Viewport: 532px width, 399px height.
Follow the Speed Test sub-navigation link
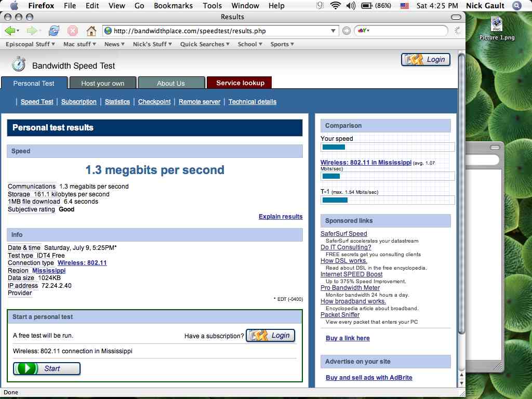[x=37, y=102]
